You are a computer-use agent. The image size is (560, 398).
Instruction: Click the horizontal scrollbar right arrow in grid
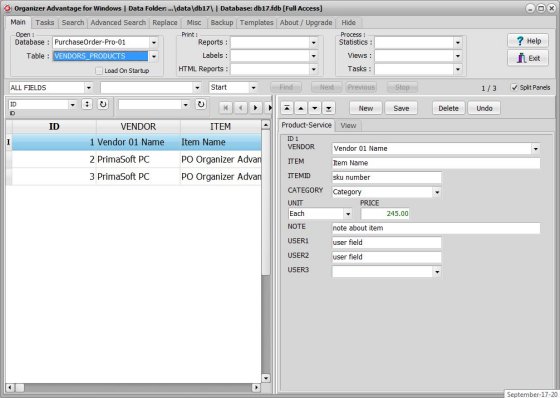tap(256, 387)
